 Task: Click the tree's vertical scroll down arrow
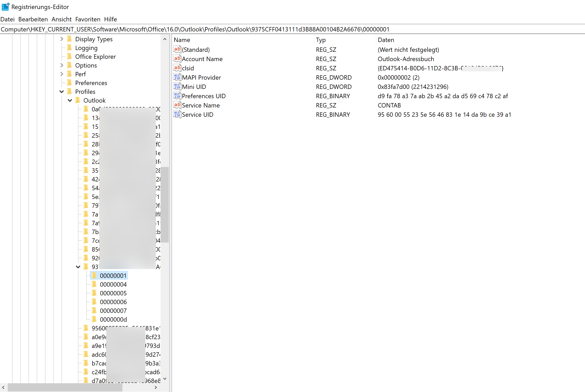(165, 379)
